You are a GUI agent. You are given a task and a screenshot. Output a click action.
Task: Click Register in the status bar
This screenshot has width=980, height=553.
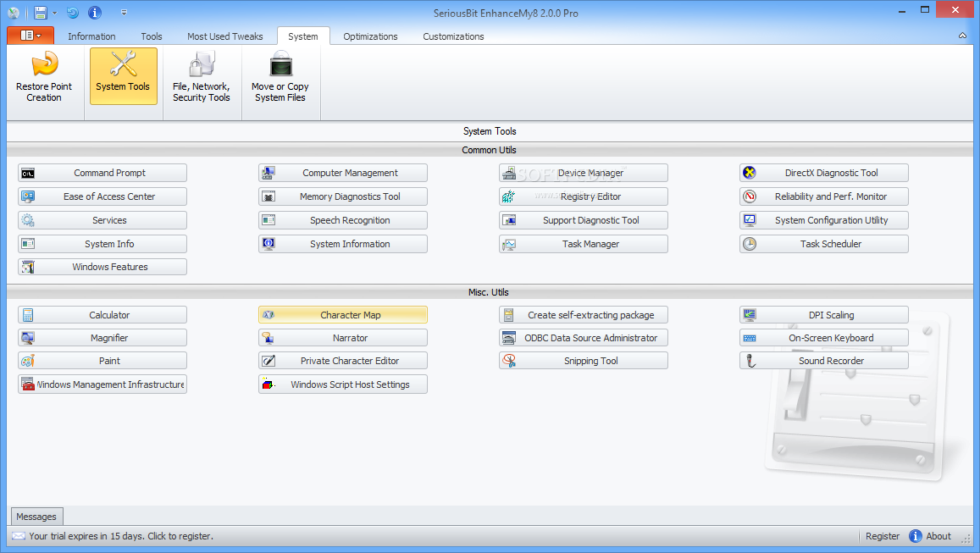883,536
